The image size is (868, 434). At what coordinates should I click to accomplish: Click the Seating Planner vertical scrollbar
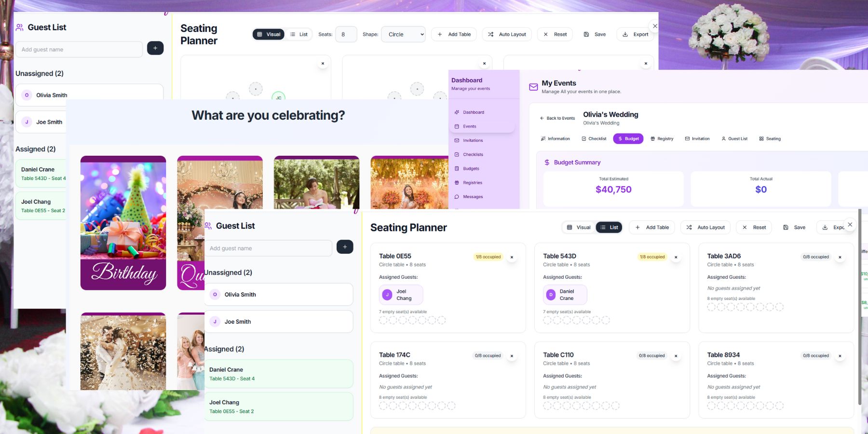(x=859, y=309)
